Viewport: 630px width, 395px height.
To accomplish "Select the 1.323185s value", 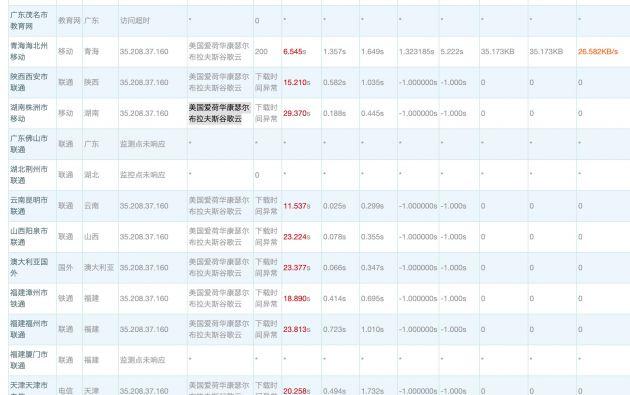I will point(417,51).
